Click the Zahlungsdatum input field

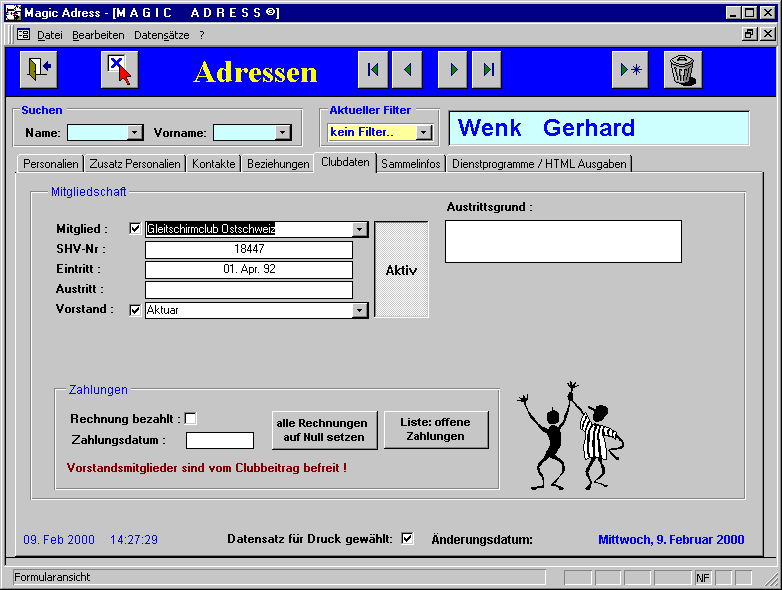(220, 440)
